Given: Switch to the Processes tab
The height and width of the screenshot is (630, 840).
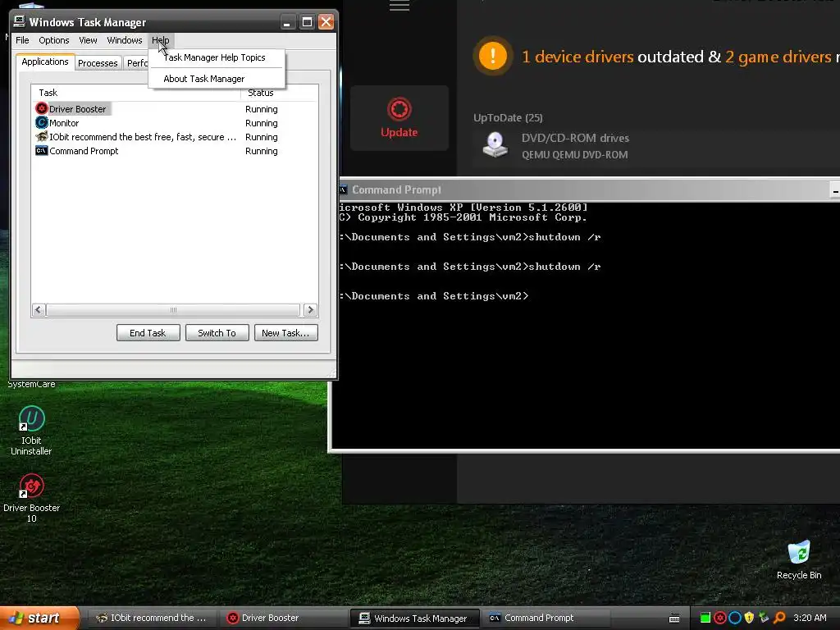Looking at the screenshot, I should [98, 62].
